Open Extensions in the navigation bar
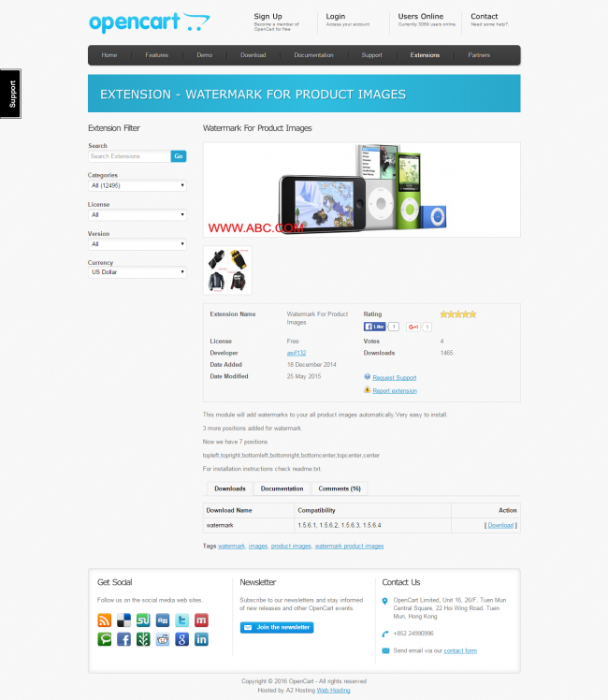 425,55
